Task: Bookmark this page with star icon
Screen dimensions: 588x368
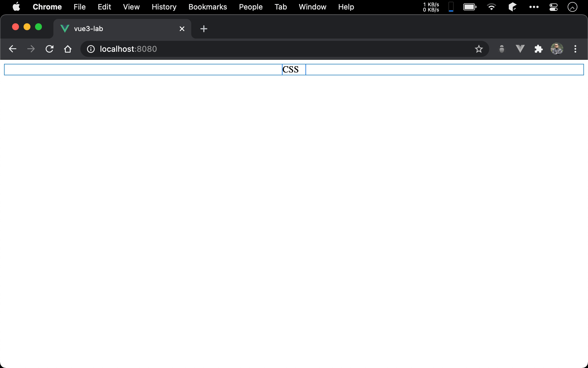Action: pyautogui.click(x=479, y=49)
